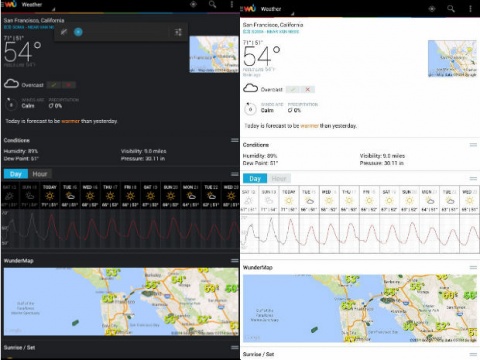Tap the GPS locate icon in dark-theme header
The image size is (480, 360).
pyautogui.click(x=193, y=4)
